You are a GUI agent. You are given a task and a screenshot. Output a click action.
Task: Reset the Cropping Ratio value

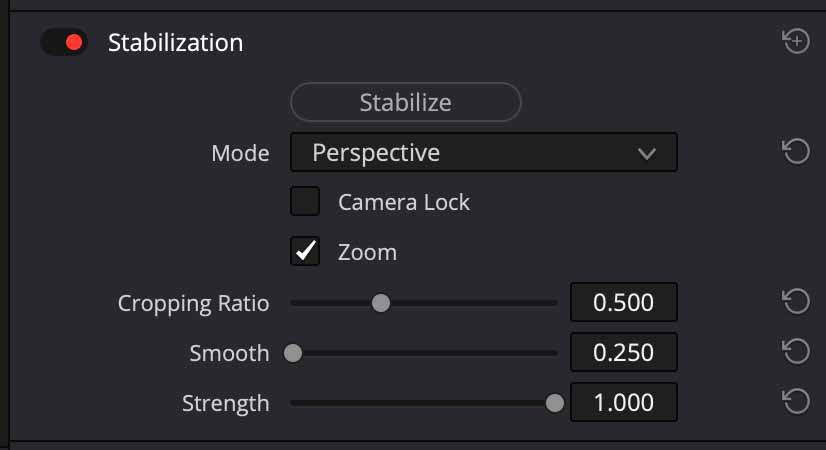tap(796, 302)
